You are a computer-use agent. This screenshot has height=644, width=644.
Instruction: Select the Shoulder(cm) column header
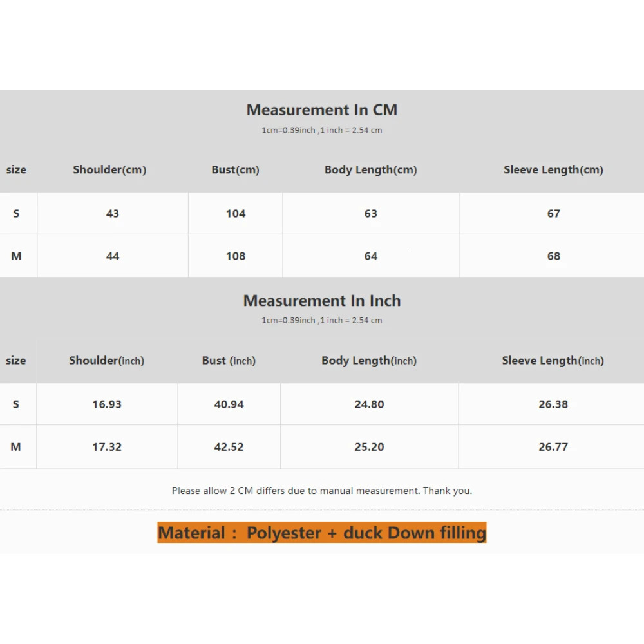click(x=109, y=170)
